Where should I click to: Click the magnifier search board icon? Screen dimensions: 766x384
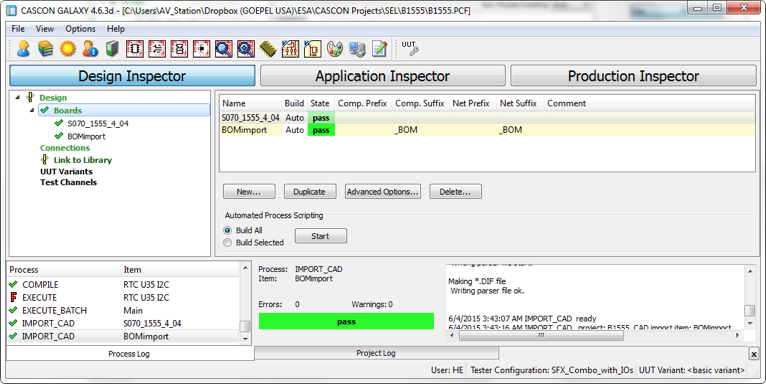(224, 49)
